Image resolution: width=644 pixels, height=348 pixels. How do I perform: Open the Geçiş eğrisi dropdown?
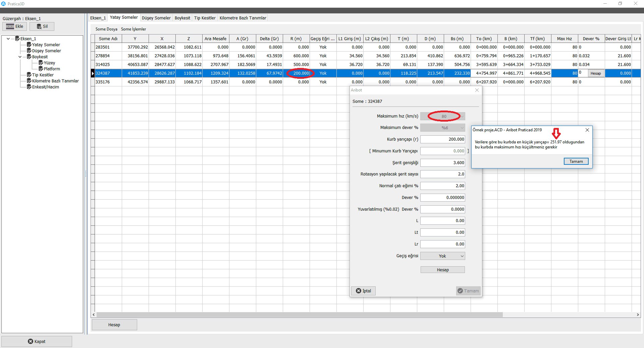(442, 256)
